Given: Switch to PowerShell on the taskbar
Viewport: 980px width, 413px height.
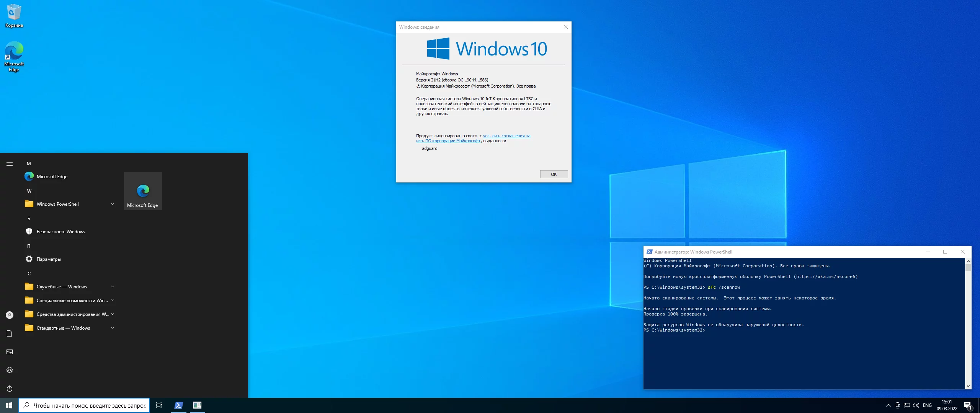Looking at the screenshot, I should tap(178, 405).
